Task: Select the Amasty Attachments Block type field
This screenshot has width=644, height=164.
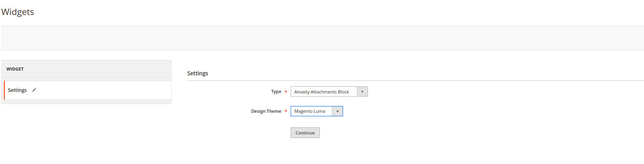Action: (329, 91)
